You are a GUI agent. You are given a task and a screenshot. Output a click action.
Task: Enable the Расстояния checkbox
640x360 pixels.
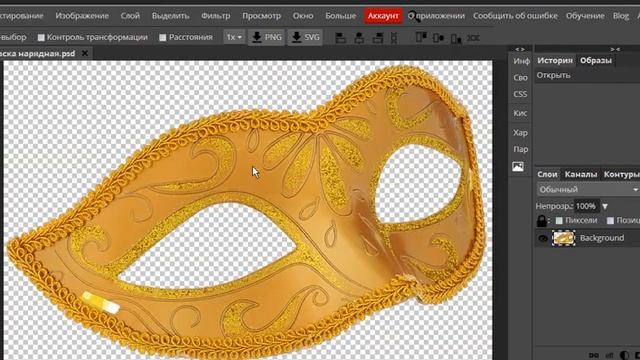click(162, 38)
